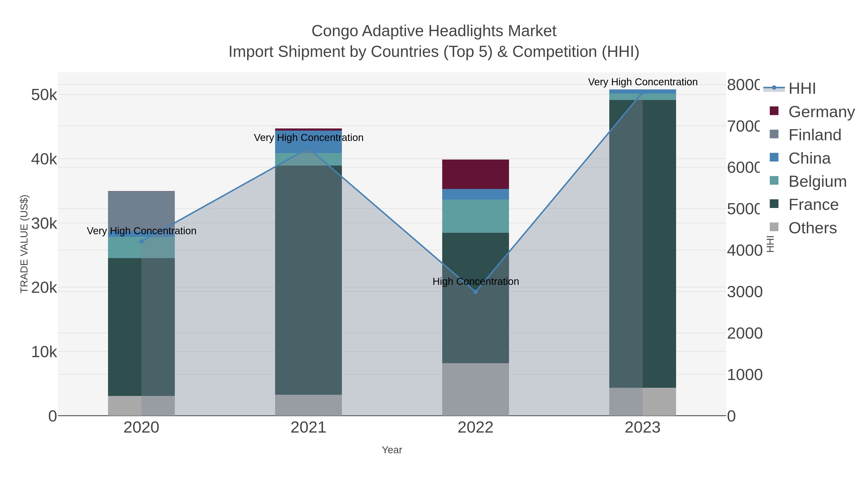Click the 50k left axis tick label
The width and height of the screenshot is (868, 488).
click(x=44, y=95)
